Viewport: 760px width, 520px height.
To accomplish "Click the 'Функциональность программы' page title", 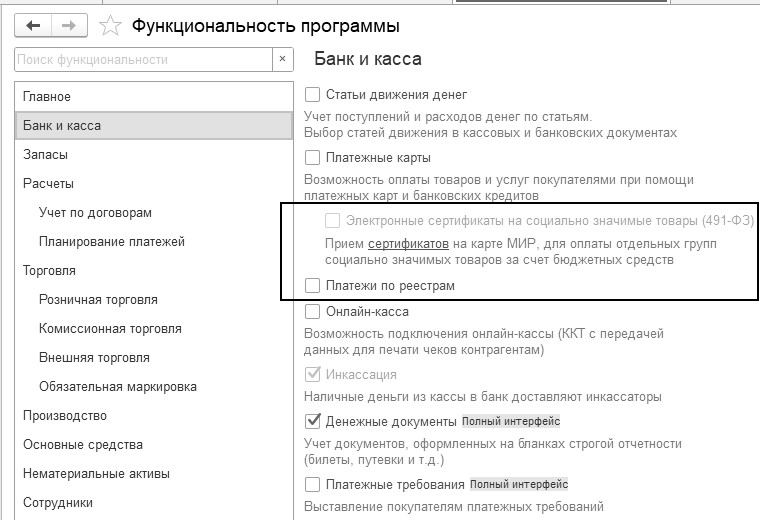I will coord(266,26).
